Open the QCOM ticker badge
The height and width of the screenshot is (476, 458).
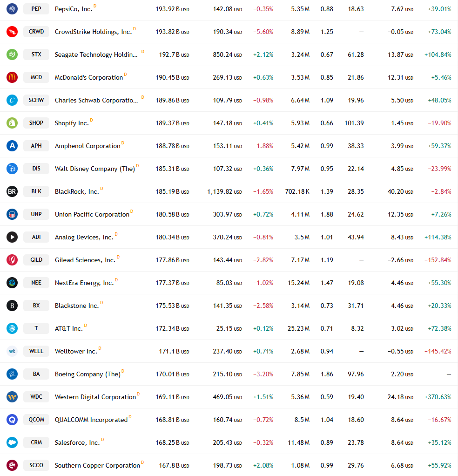coord(36,420)
